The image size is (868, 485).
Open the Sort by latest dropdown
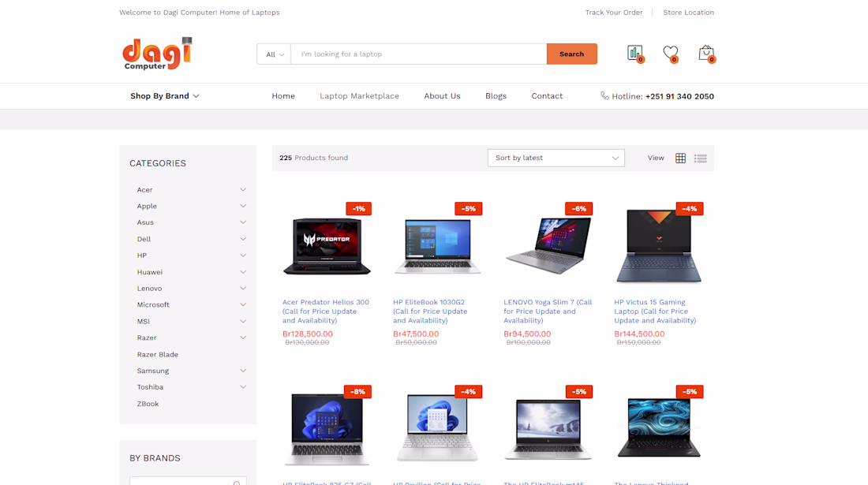coord(556,158)
